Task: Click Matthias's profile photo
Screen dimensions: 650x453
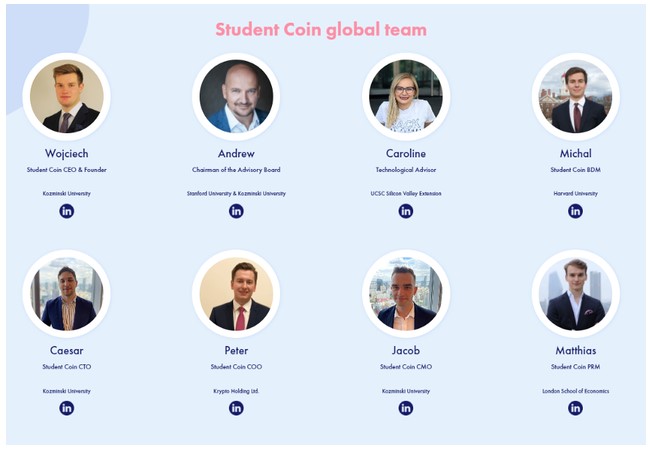Action: [575, 294]
